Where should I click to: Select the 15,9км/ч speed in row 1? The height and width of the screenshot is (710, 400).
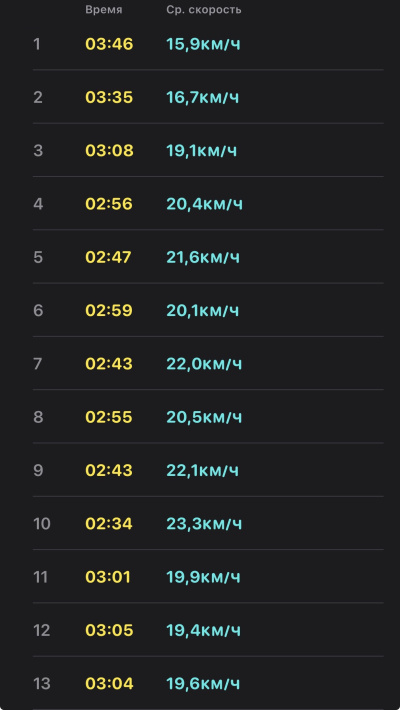click(x=203, y=44)
